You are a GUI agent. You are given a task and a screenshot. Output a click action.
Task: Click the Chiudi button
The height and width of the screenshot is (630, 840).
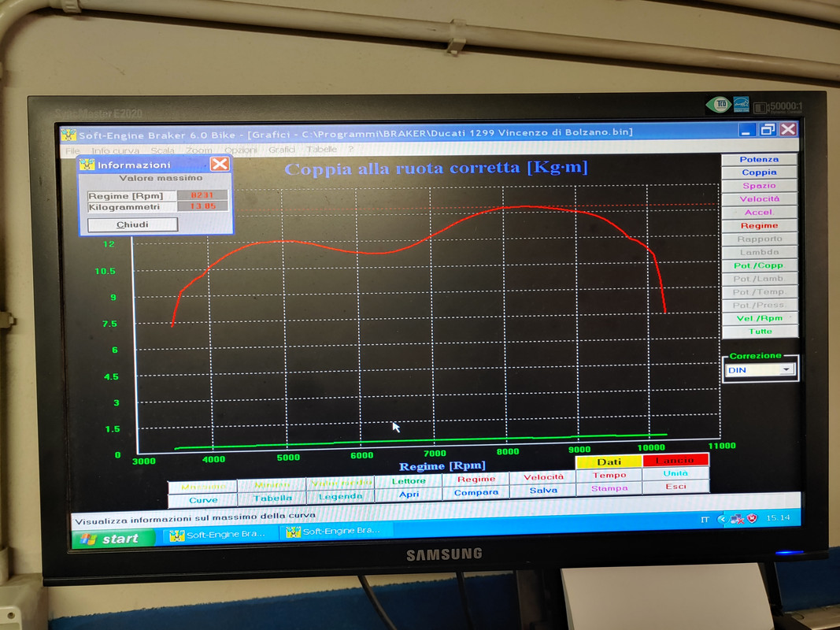point(132,224)
